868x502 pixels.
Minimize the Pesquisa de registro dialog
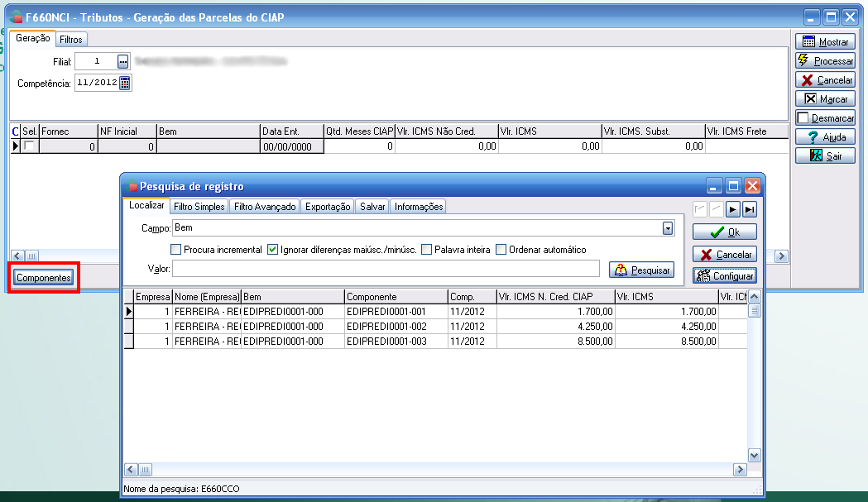tap(715, 186)
